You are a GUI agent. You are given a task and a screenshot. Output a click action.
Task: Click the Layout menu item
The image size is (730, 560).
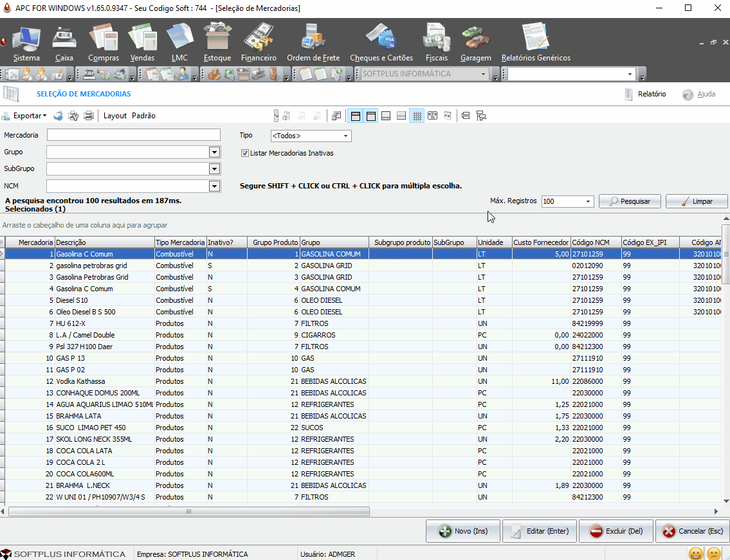coord(115,116)
